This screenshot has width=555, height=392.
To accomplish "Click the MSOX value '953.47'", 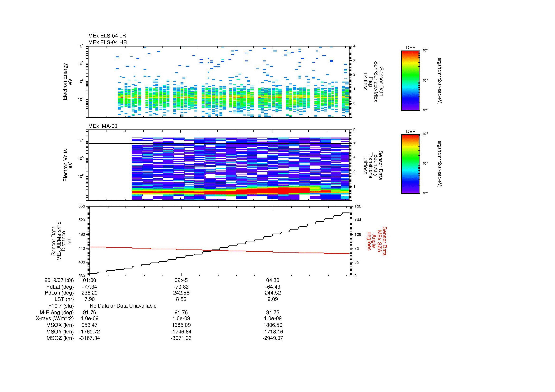I will pos(89,325).
